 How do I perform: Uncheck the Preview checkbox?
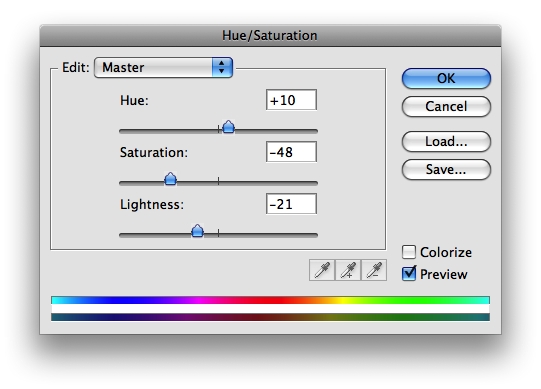[409, 274]
